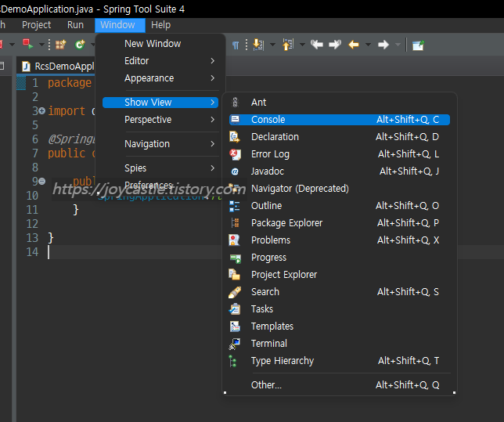Select Package Explorer in the Show View submenu
504x422 pixels.
point(340,223)
